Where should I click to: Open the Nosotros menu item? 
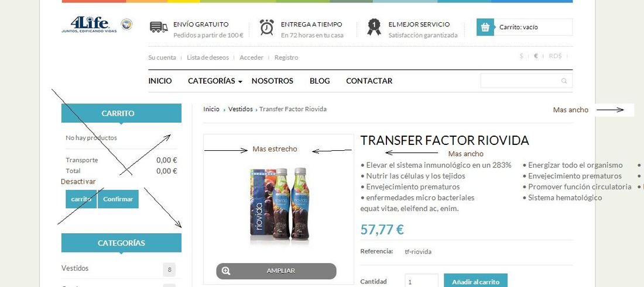272,81
